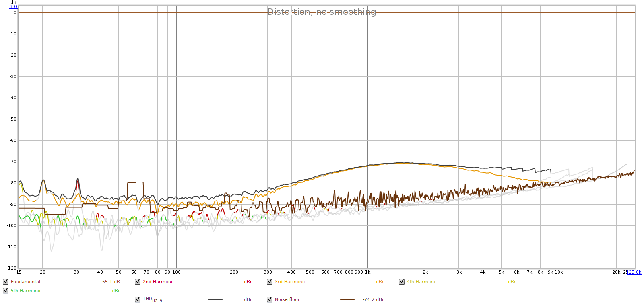
Task: Click the 2nd Harmonic legend label
Action: click(159, 282)
